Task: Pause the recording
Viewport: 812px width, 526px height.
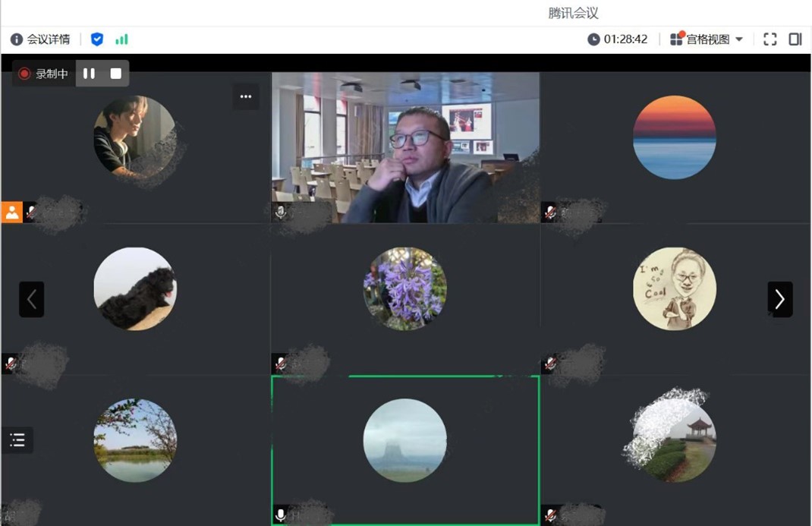Action: tap(89, 74)
